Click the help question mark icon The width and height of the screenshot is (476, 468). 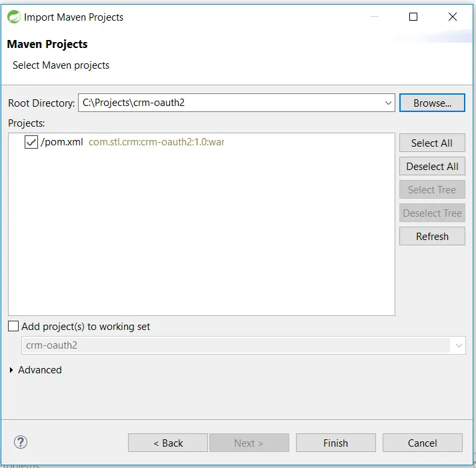pyautogui.click(x=21, y=442)
